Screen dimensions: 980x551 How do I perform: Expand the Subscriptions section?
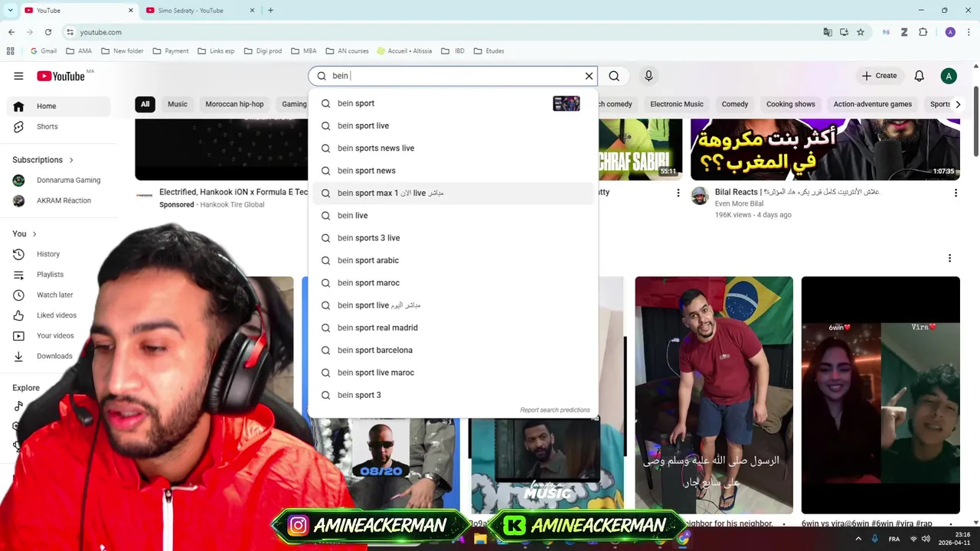43,160
